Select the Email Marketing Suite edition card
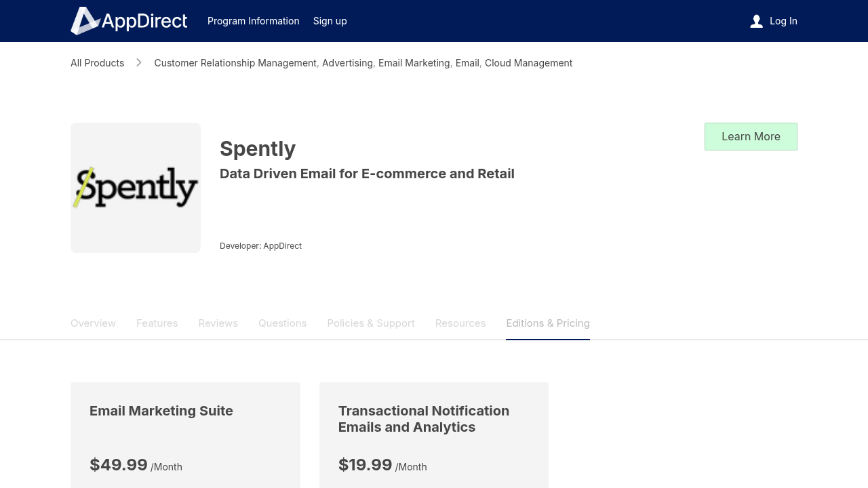 click(x=185, y=435)
